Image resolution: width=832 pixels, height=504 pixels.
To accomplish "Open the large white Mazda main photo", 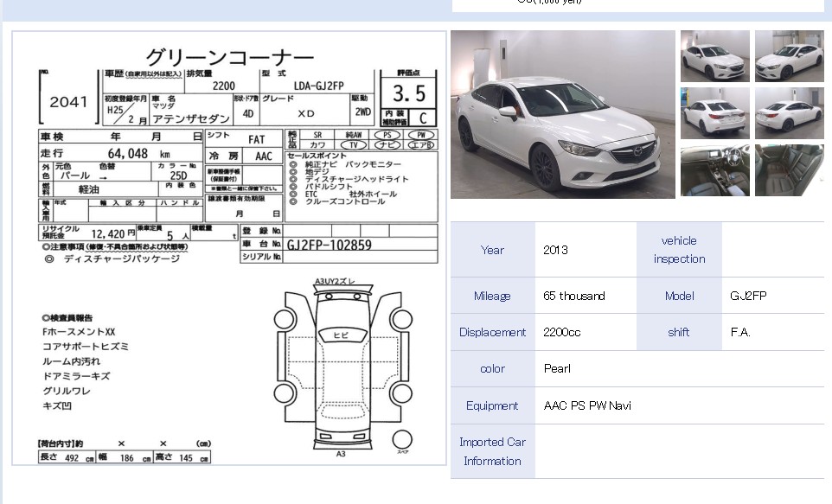I will point(562,115).
